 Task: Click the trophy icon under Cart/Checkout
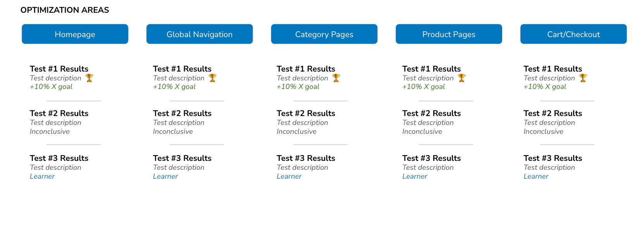[583, 78]
